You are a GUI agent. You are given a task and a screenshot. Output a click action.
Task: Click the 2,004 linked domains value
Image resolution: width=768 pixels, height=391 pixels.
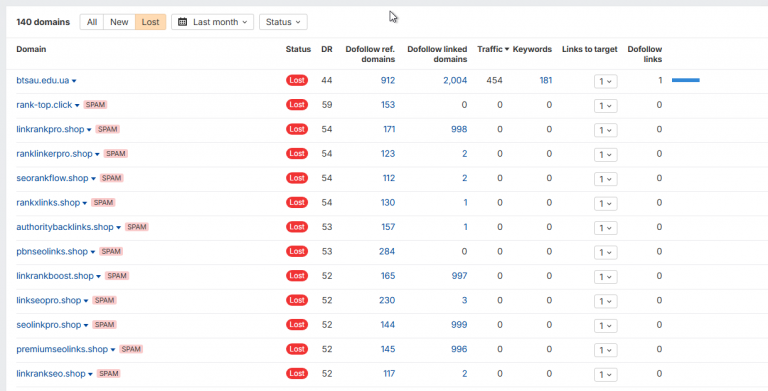coord(455,80)
